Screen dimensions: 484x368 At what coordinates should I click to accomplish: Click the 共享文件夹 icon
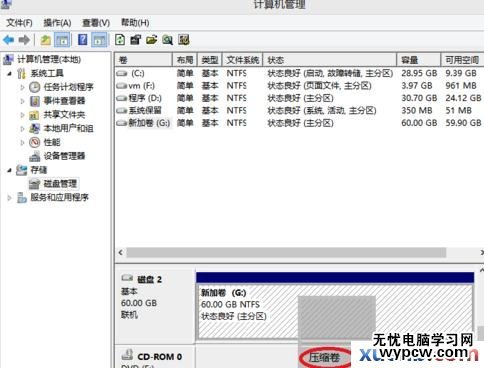[34, 115]
